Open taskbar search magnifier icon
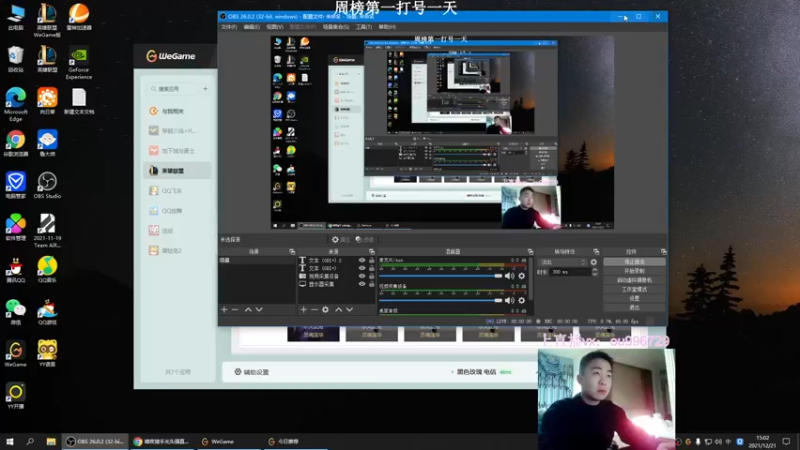The image size is (800, 450). coord(30,441)
